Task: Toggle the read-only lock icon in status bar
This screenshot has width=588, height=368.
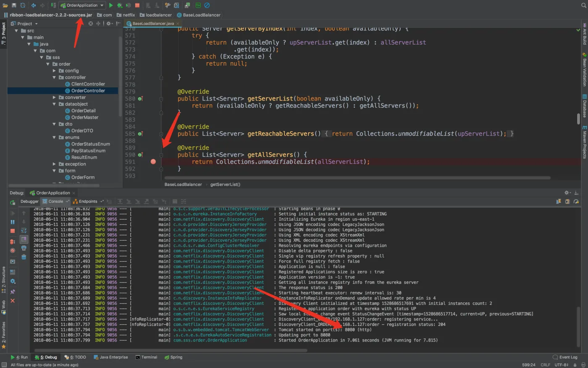Action: pyautogui.click(x=575, y=365)
